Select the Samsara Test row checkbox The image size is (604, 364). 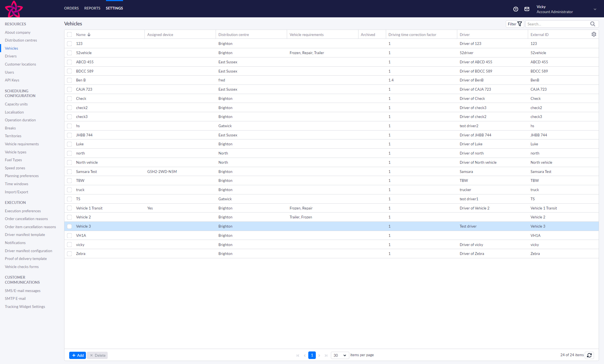[69, 172]
